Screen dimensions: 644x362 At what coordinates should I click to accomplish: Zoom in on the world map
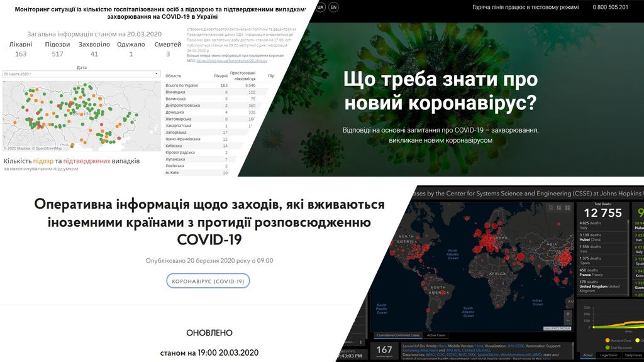coord(568,313)
